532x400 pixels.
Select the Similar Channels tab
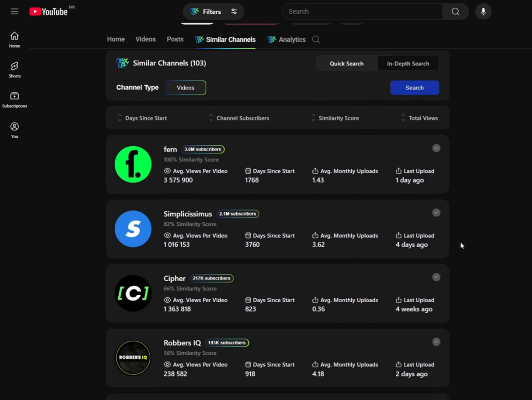225,40
